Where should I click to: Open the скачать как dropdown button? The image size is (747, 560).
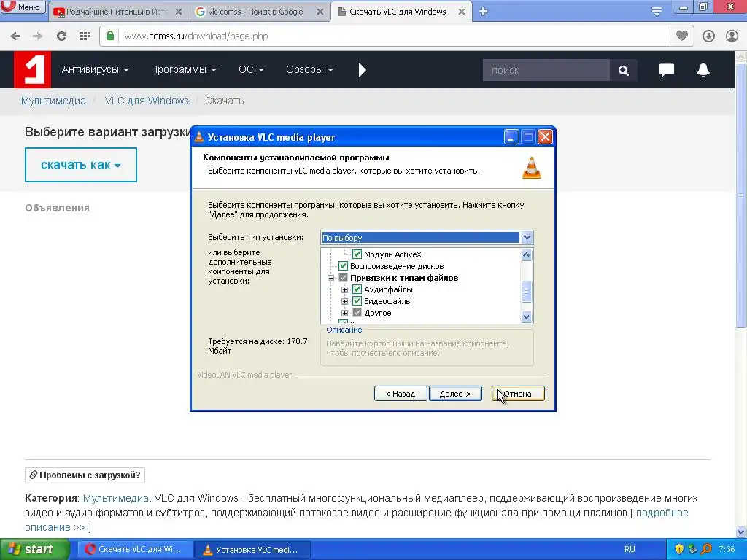pyautogui.click(x=81, y=165)
